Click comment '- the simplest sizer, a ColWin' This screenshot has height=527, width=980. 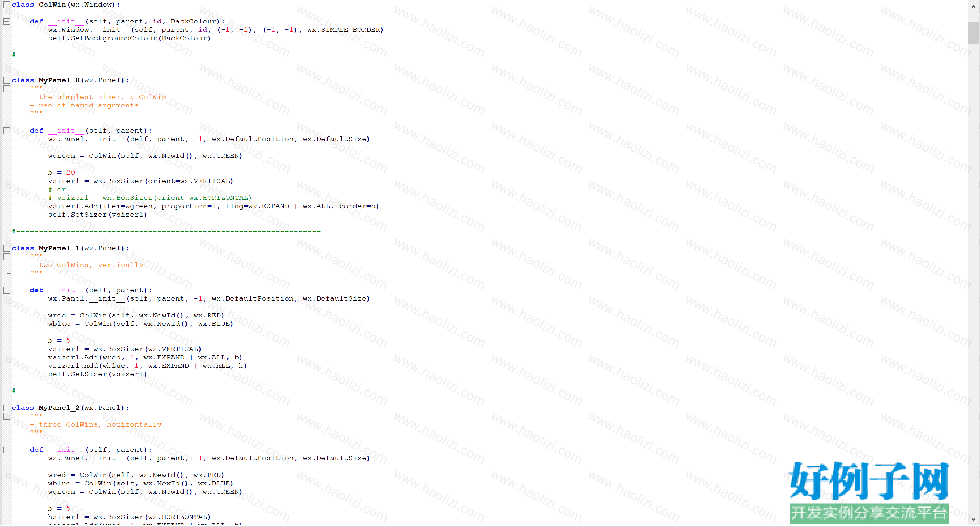tap(98, 97)
